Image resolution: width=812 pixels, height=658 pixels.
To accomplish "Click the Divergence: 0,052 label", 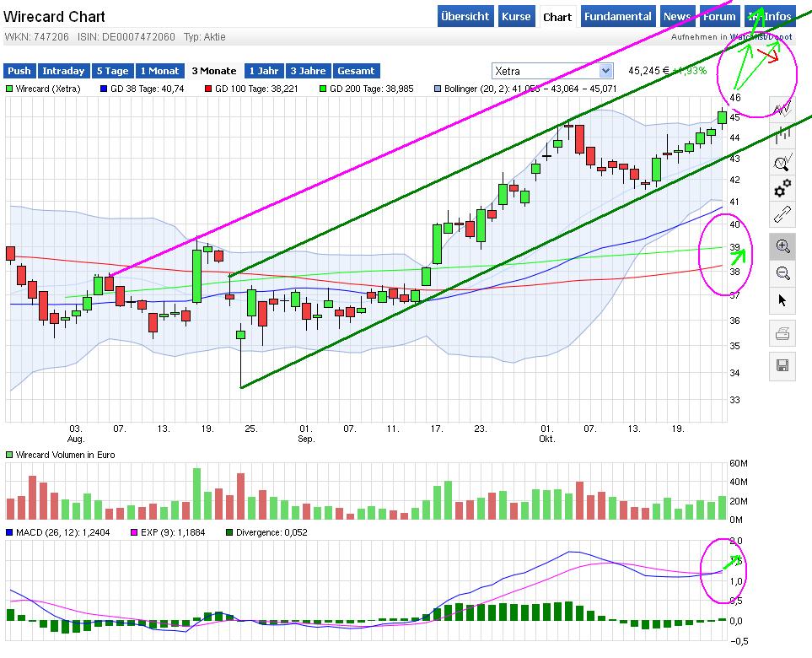I will point(272,532).
